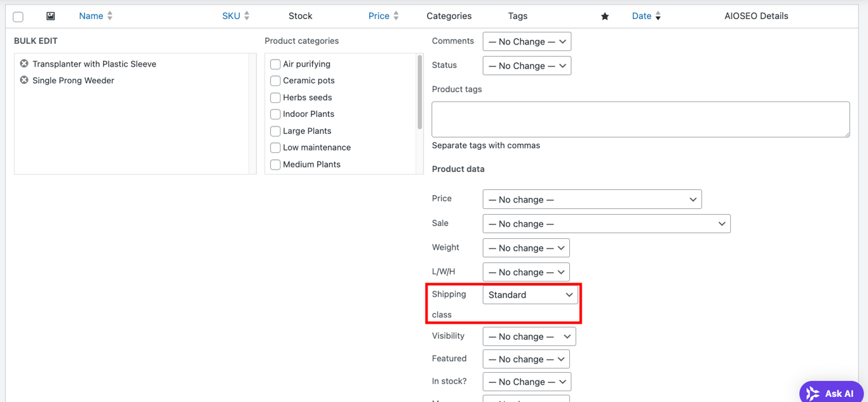Click inside the Product tags field
868x402 pixels.
641,119
